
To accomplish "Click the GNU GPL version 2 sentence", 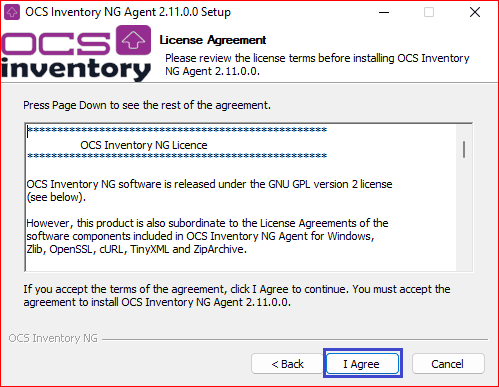I will point(209,190).
